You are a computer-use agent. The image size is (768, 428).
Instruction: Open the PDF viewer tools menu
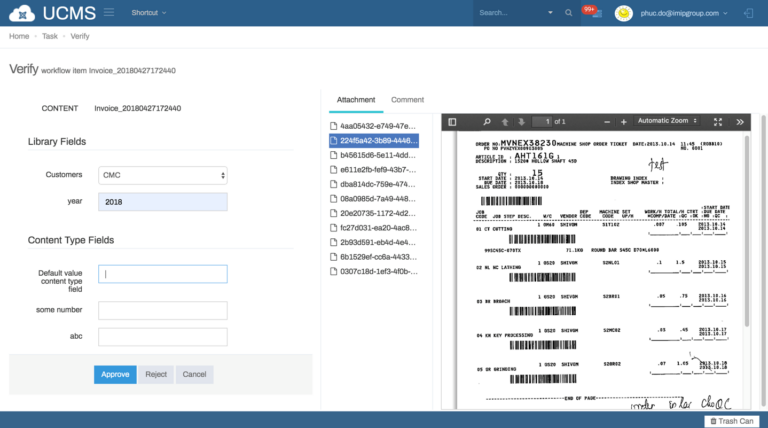point(740,121)
